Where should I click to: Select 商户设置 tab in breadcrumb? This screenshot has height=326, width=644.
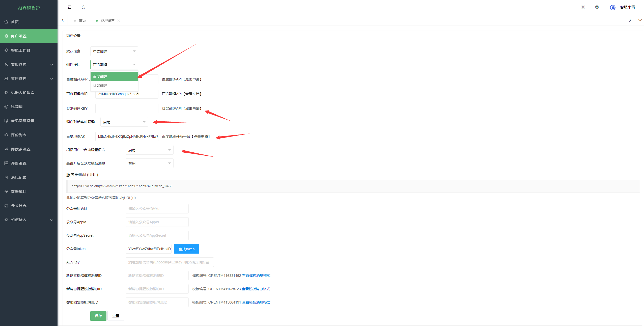tap(107, 20)
